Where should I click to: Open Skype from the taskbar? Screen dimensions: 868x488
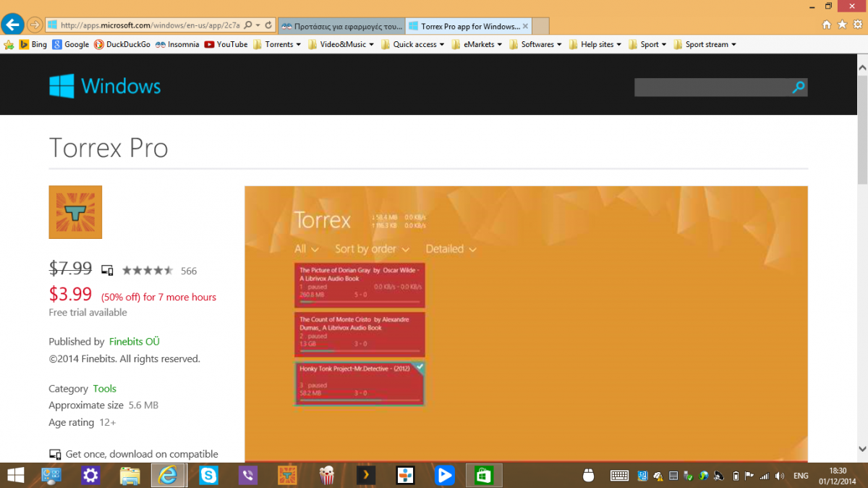(208, 475)
